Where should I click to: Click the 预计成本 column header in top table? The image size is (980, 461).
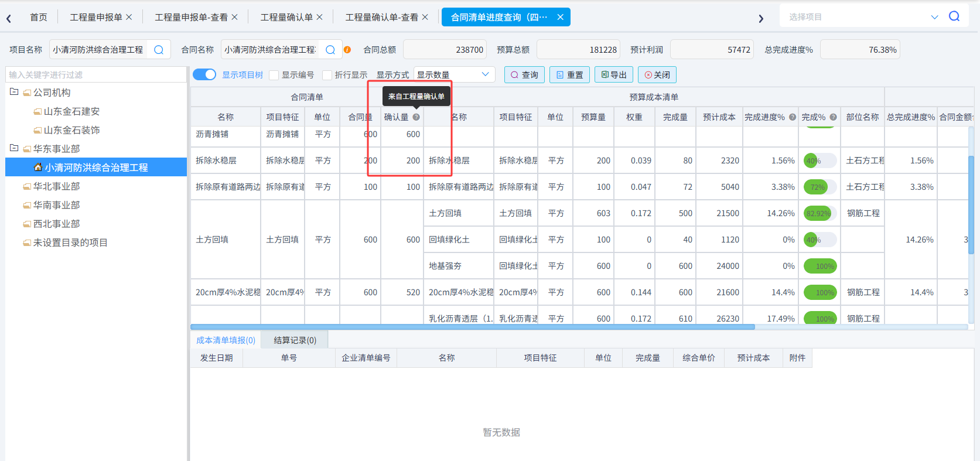(x=719, y=117)
